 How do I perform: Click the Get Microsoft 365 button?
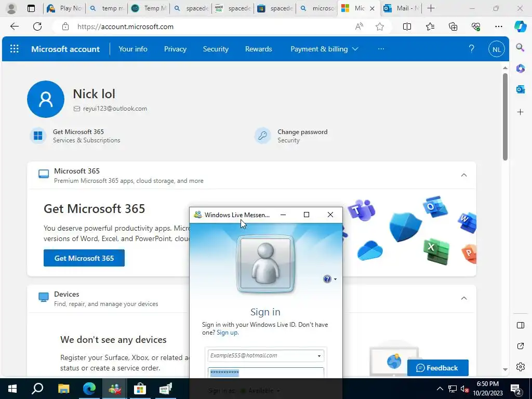(84, 258)
